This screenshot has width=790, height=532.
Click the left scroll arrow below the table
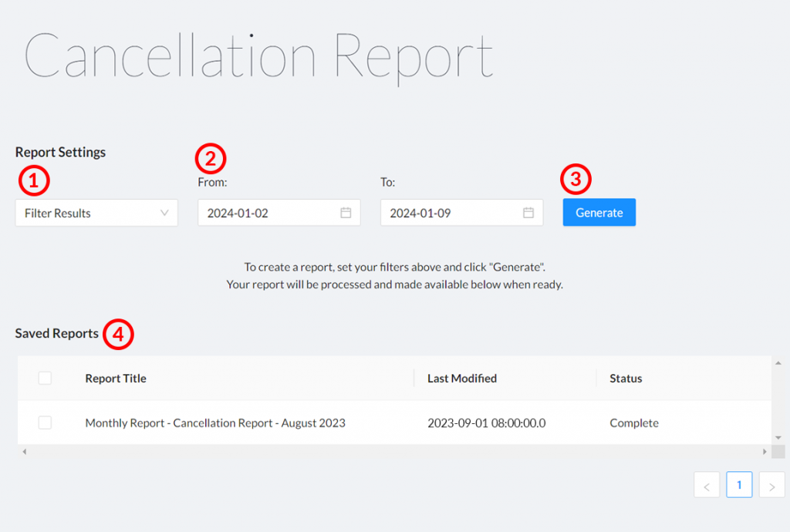coord(24,450)
